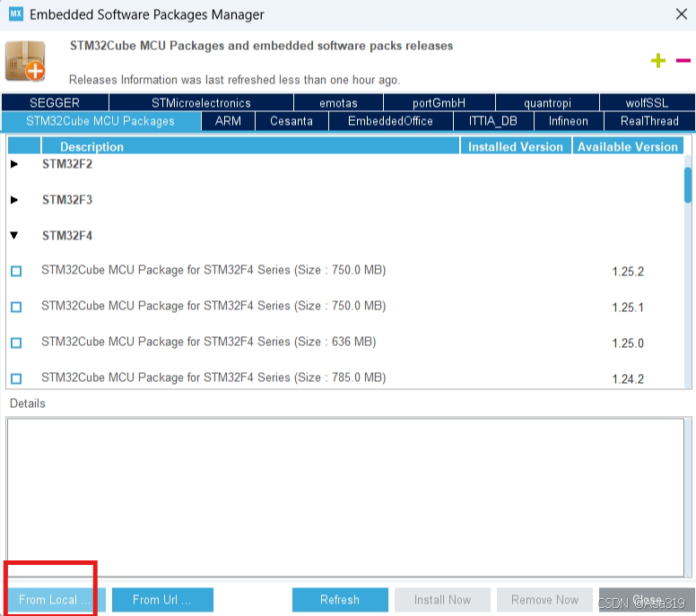Check the STM32F4 package version 1.25.0
The image size is (696, 616).
16,343
